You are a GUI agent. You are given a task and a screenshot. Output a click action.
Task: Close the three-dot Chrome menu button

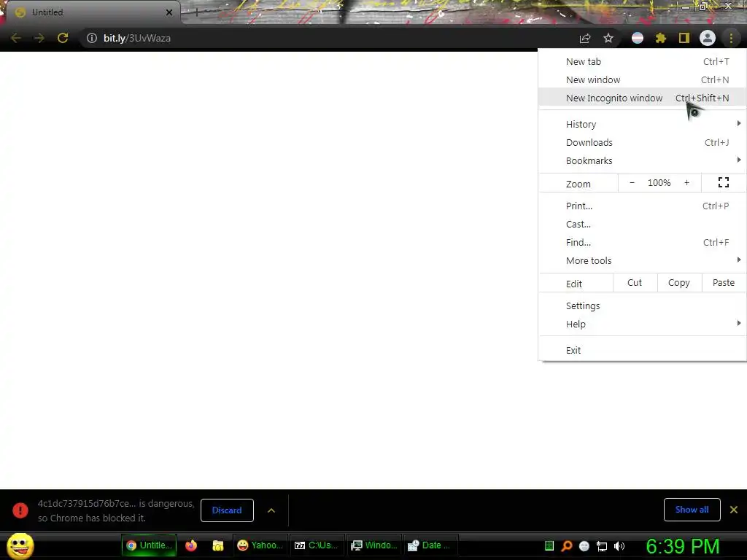(x=731, y=38)
